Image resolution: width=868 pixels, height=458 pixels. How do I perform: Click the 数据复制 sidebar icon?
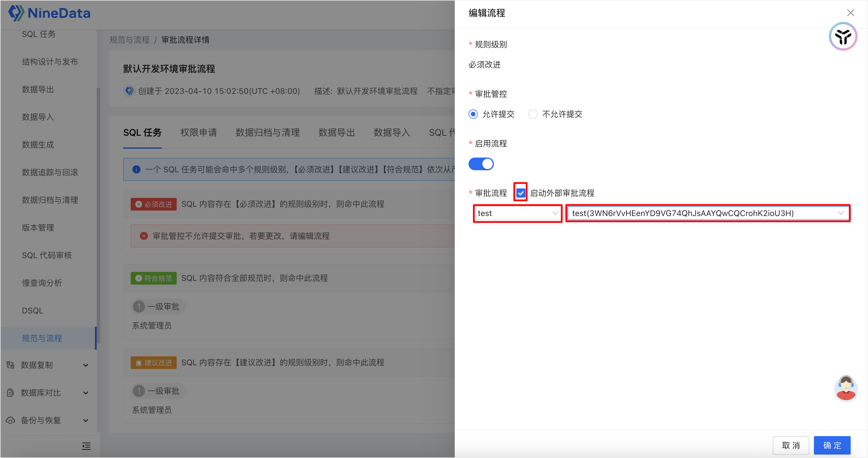(10, 365)
